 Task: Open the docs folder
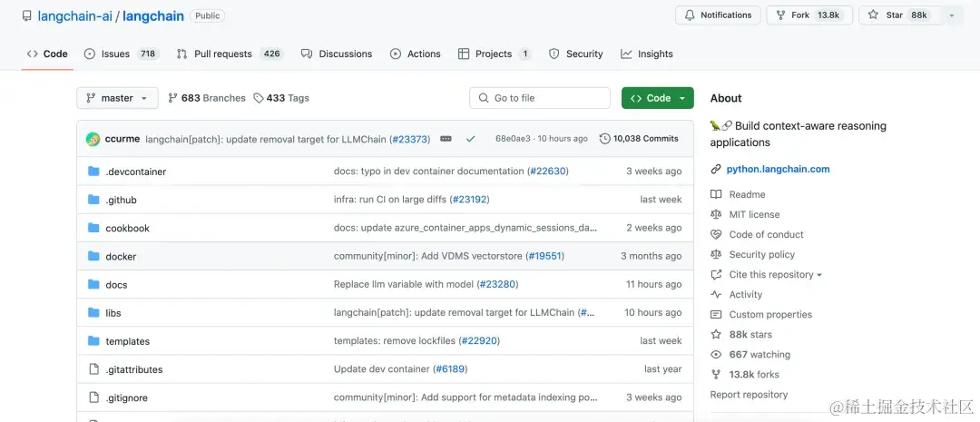(116, 284)
